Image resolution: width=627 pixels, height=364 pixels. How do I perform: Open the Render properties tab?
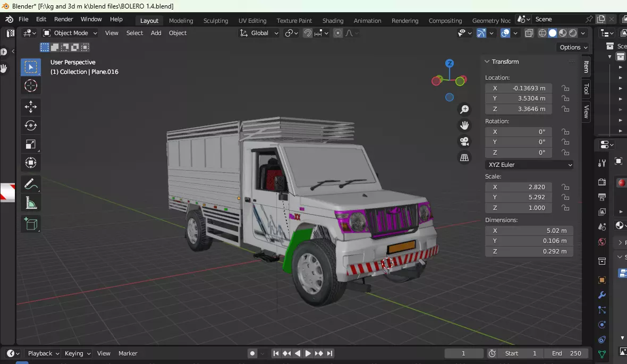pos(602,182)
